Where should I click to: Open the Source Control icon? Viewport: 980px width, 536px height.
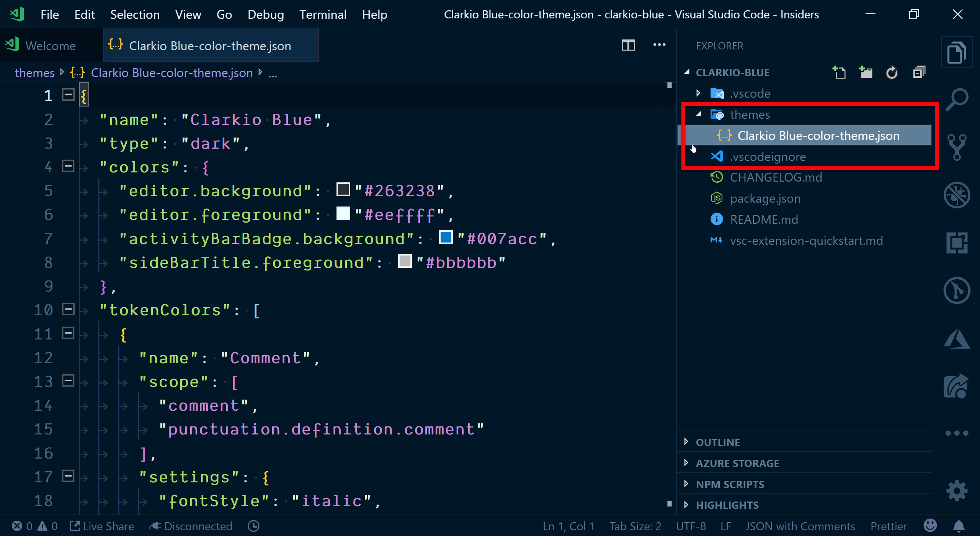(956, 147)
